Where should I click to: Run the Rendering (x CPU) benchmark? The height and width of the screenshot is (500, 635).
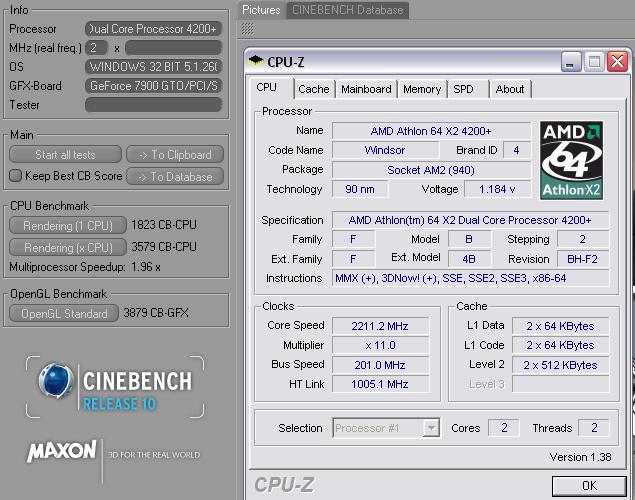point(68,247)
